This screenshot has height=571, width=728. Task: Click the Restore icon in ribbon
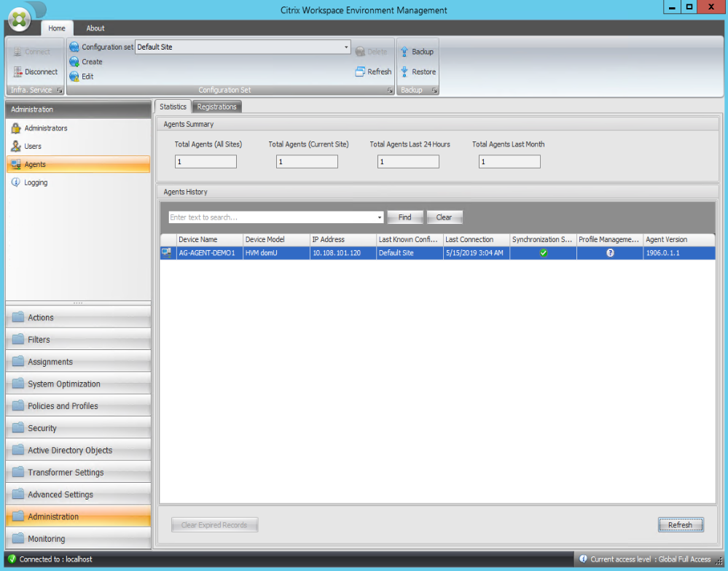pos(405,71)
